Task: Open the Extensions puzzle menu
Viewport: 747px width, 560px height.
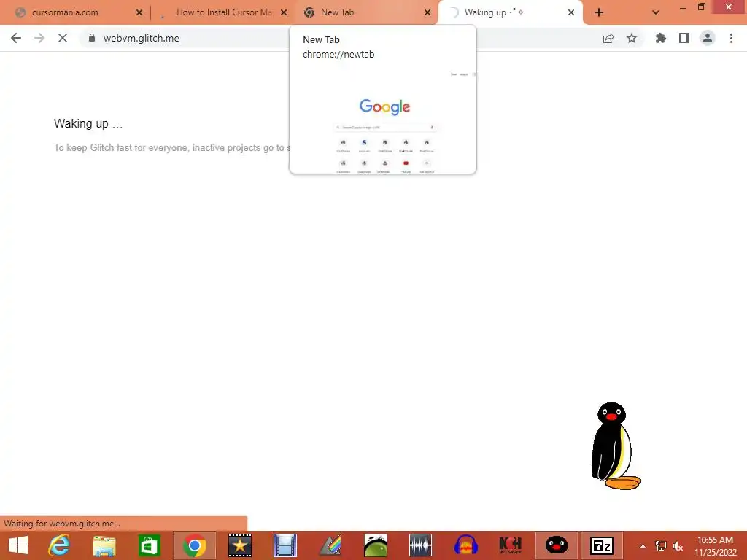Action: pyautogui.click(x=661, y=38)
